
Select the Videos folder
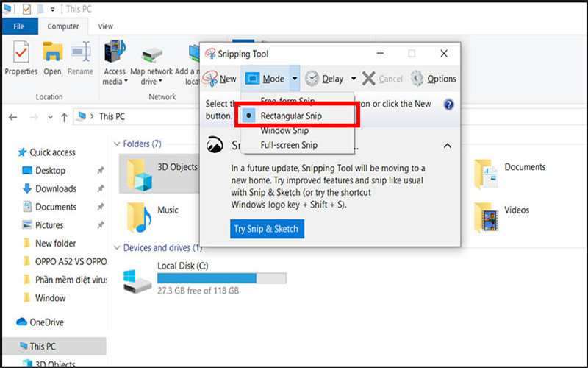click(x=502, y=218)
